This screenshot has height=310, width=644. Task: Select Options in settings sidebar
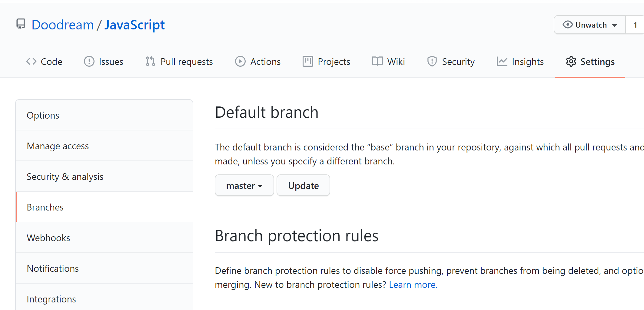(105, 115)
